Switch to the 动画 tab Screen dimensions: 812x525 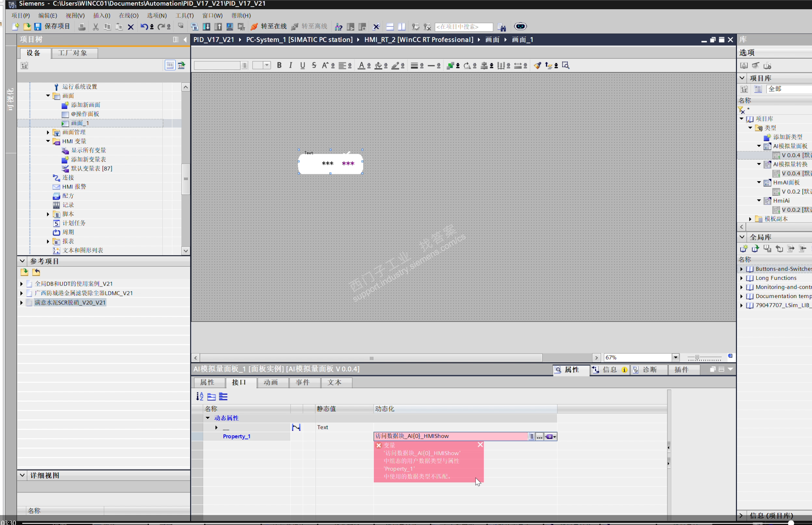click(x=271, y=382)
